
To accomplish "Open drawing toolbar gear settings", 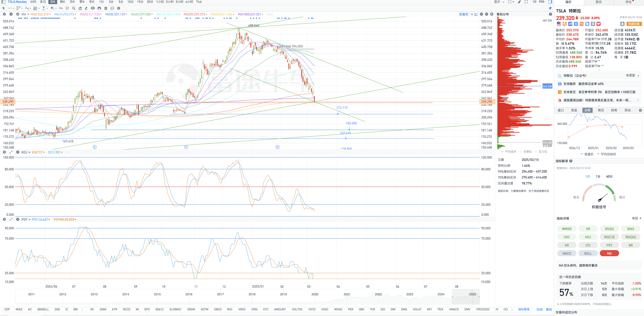I will click(119, 8).
